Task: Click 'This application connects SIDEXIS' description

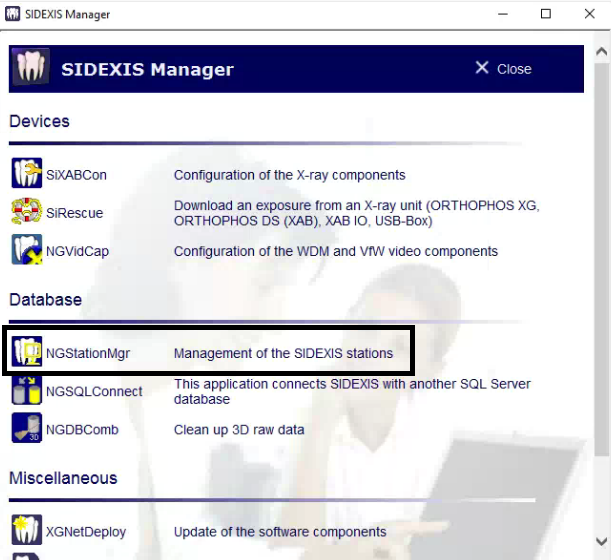Action: coord(352,391)
